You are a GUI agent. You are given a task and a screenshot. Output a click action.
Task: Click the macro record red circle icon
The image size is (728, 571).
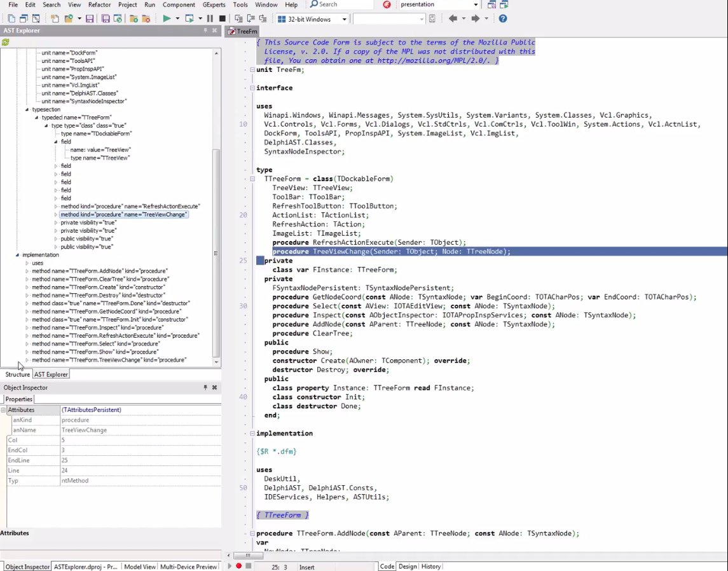point(238,566)
